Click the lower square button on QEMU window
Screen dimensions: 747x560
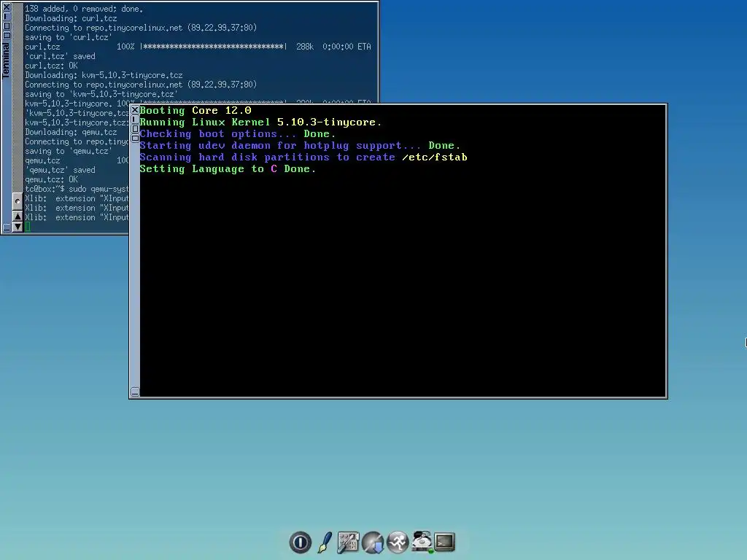coord(135,138)
